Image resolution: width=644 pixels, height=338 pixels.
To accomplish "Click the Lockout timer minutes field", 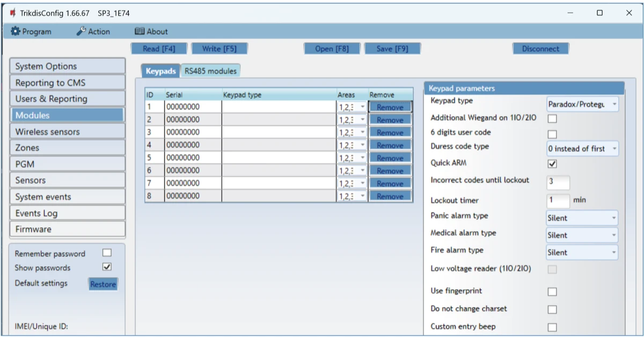I will coord(558,200).
